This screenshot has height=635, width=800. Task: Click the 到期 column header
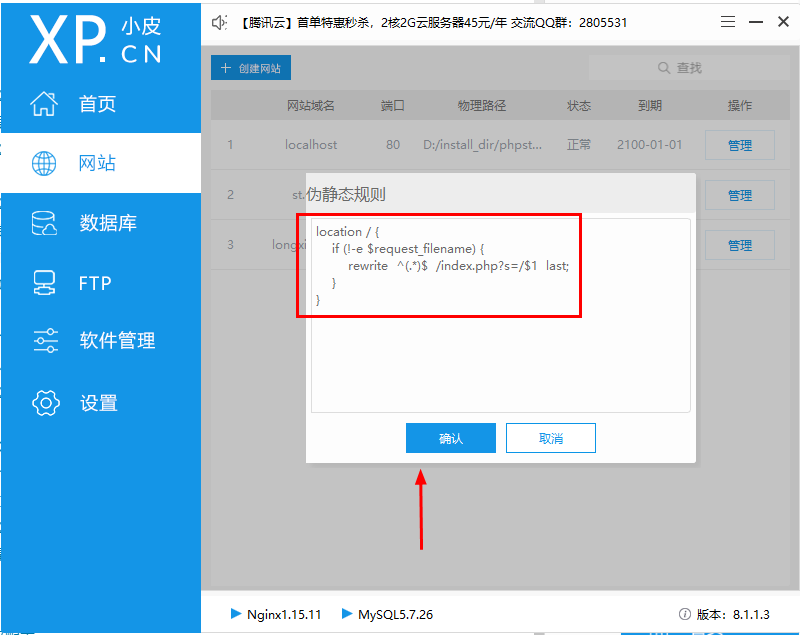649,106
